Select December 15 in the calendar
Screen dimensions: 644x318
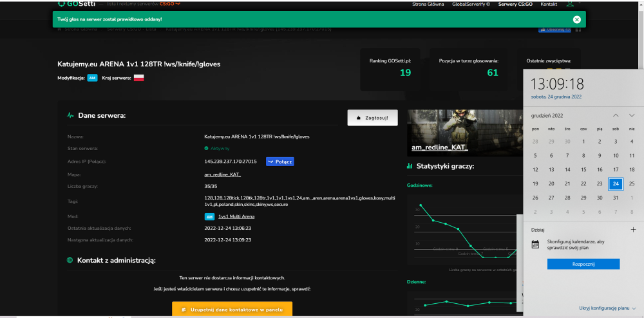coord(583,169)
